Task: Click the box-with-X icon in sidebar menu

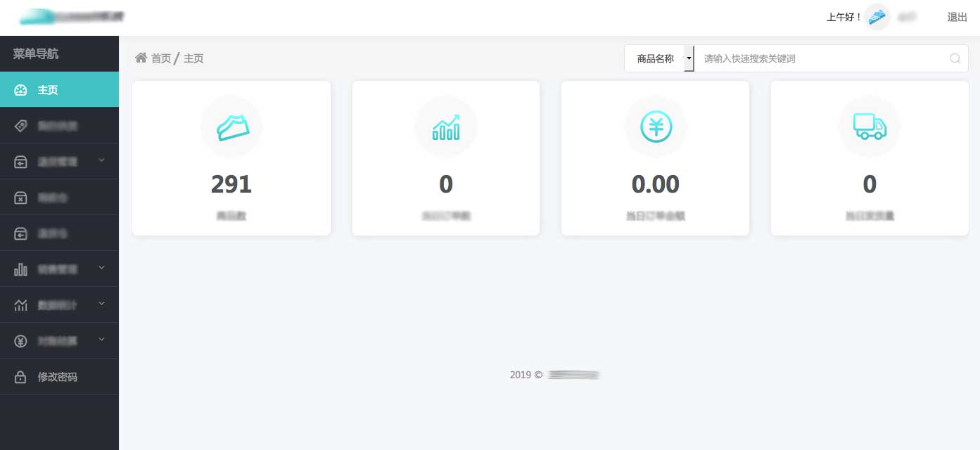Action: (20, 198)
